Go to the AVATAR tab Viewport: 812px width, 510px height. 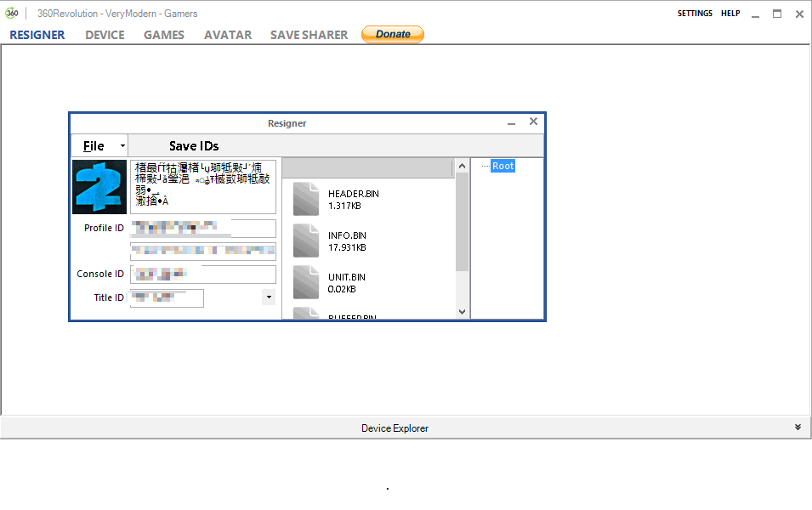click(x=228, y=35)
